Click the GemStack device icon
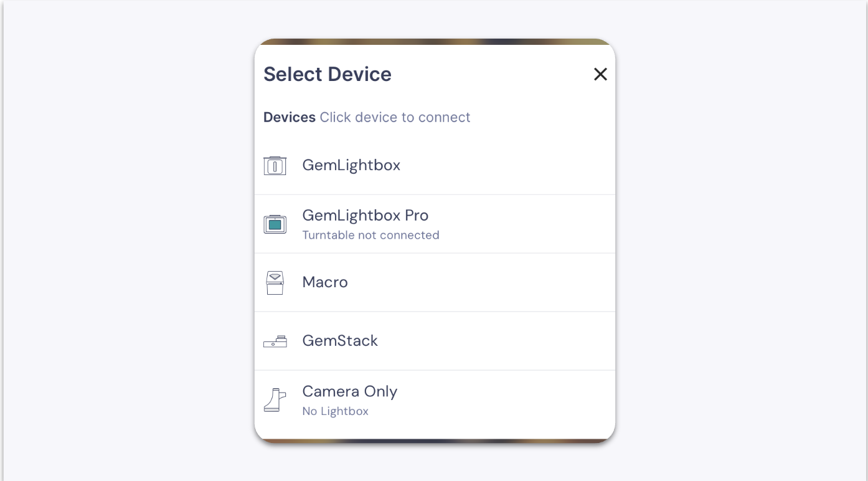Screen dimensions: 868x481 (275, 341)
